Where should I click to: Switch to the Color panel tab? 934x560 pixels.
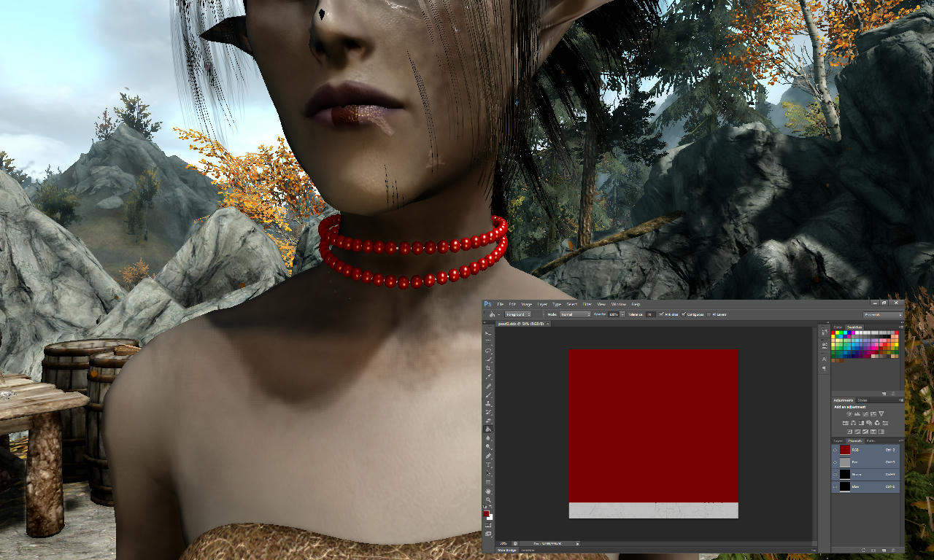(838, 327)
